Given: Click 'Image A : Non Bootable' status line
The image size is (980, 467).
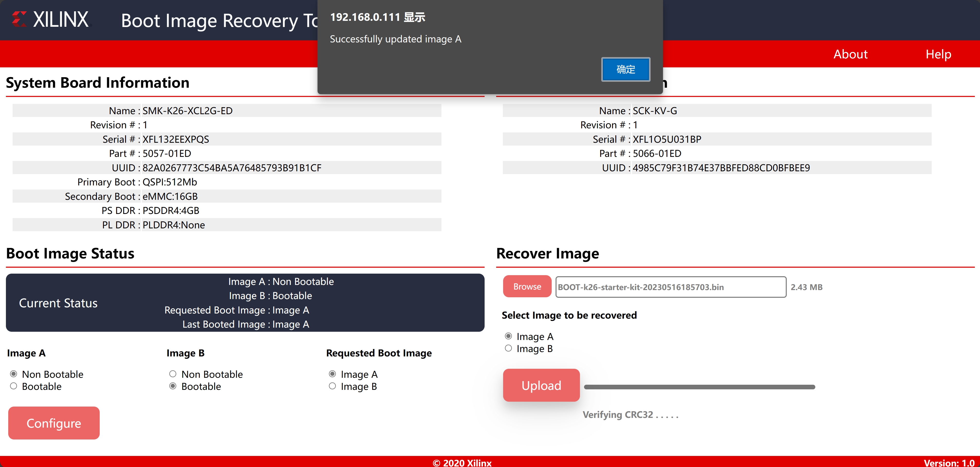Looking at the screenshot, I should [281, 282].
